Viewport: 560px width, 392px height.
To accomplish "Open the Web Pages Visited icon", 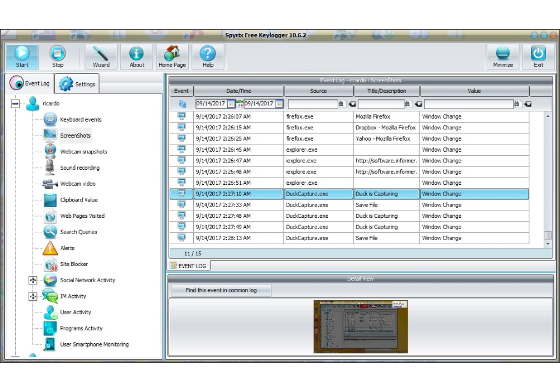I will 50,216.
